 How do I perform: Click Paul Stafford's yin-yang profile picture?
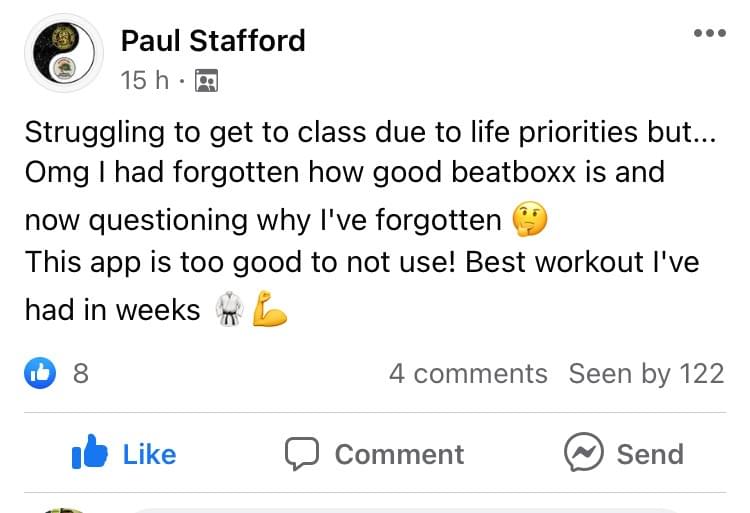click(x=64, y=53)
